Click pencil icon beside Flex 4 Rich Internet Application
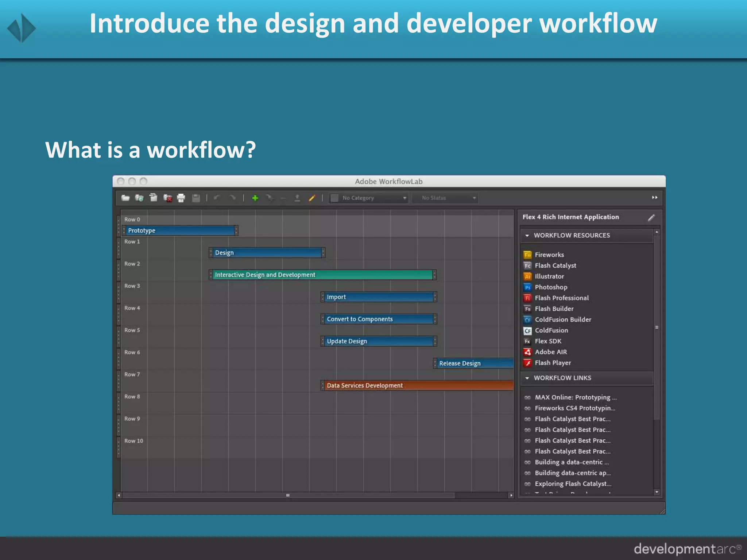747x560 pixels. pos(651,218)
